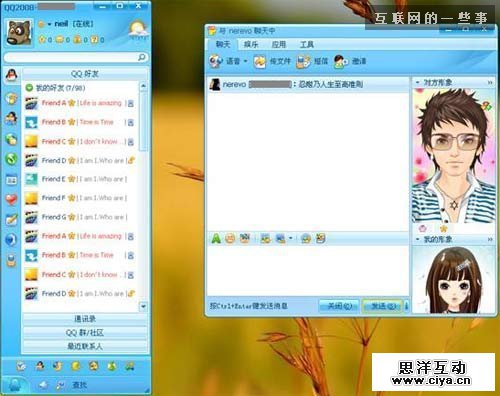
Task: Open the green S ball sidebar icon
Action: [x=12, y=159]
